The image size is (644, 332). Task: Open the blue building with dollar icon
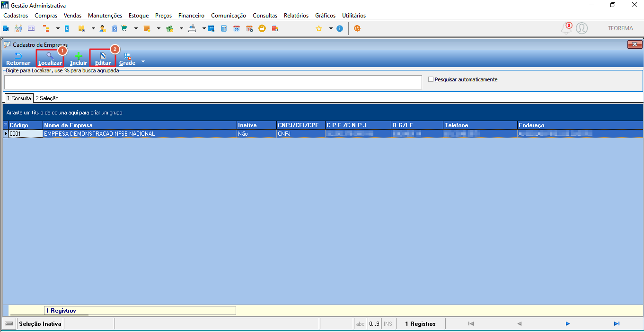[x=114, y=28]
